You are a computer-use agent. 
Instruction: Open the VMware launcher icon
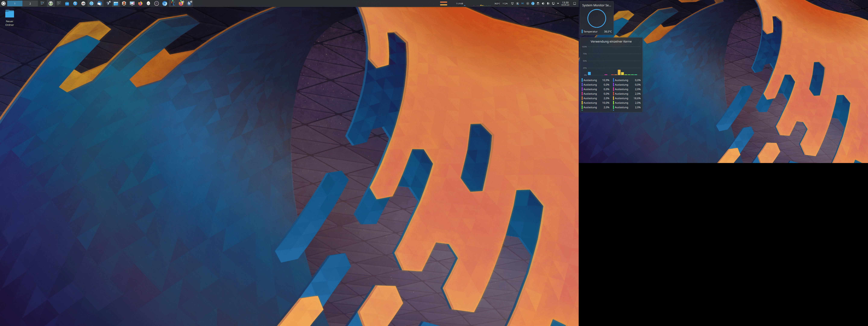83,3
